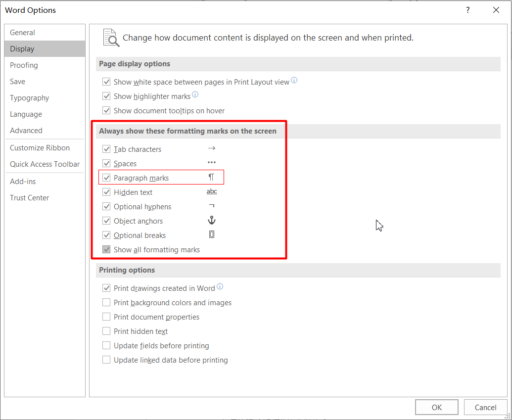The width and height of the screenshot is (512, 420).
Task: Click the three-dot spaces symbol
Action: coord(212,162)
